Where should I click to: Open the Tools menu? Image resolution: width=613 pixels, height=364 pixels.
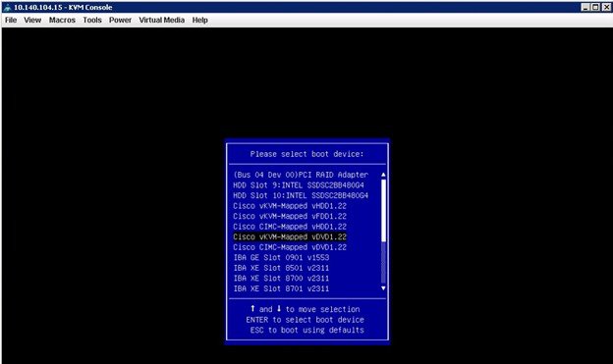click(x=92, y=20)
